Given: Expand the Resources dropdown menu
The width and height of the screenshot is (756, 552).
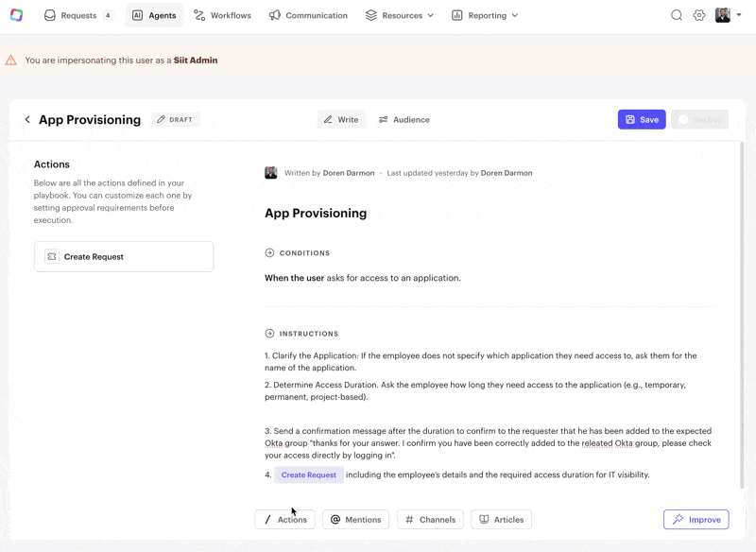Looking at the screenshot, I should (399, 15).
